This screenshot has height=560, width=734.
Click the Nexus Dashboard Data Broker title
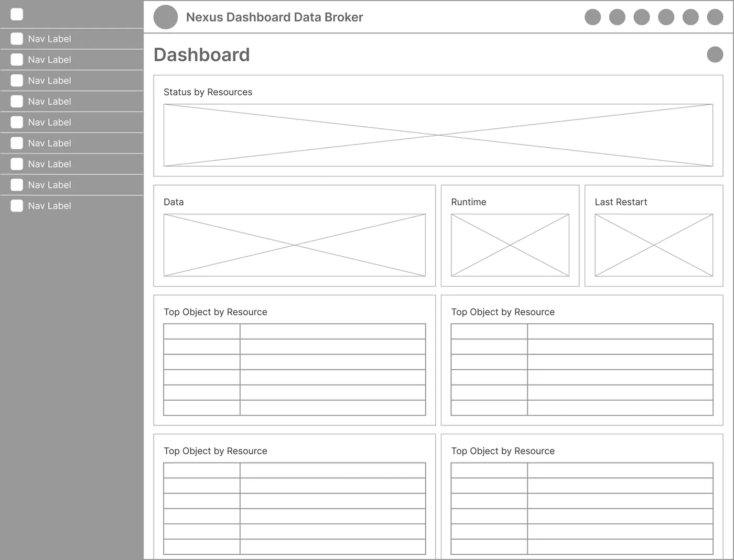coord(274,17)
